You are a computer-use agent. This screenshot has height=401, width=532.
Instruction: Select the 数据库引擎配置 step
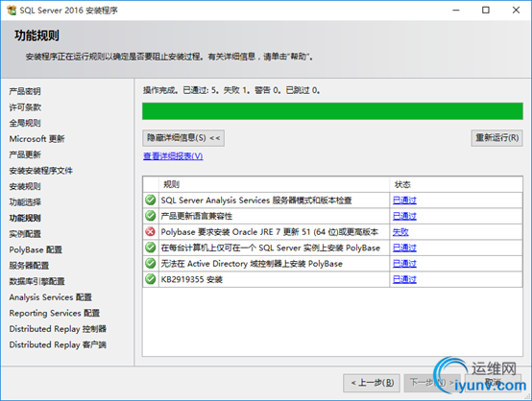(36, 281)
